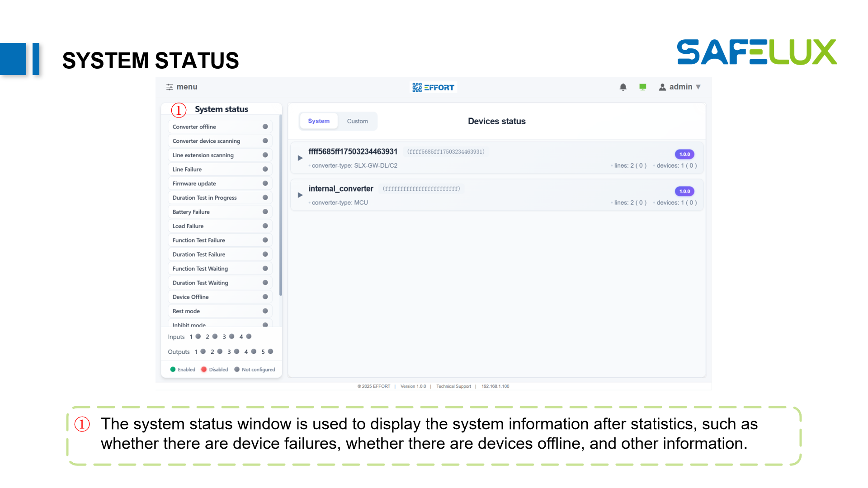Click the green monitor status icon

point(643,87)
